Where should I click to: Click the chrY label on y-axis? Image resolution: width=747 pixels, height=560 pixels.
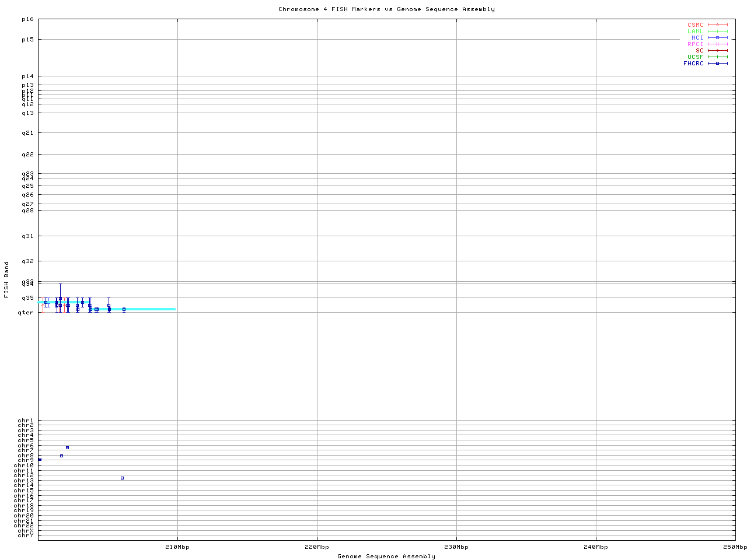click(26, 535)
